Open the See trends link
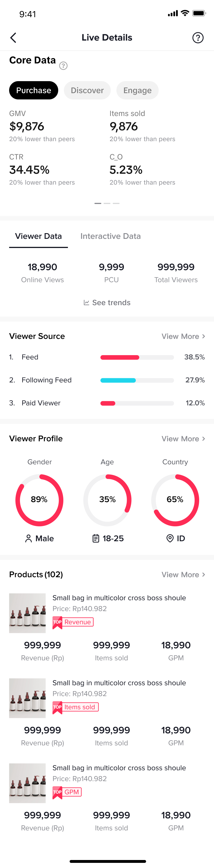 [111, 303]
